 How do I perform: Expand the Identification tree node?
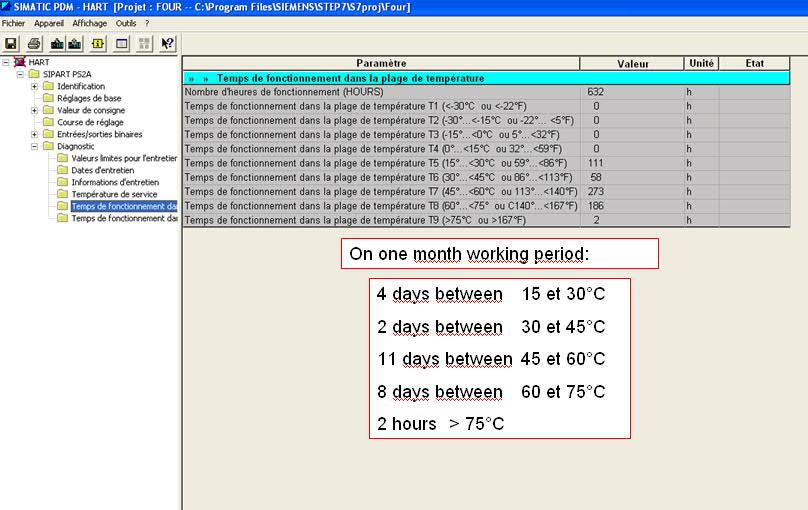(35, 86)
